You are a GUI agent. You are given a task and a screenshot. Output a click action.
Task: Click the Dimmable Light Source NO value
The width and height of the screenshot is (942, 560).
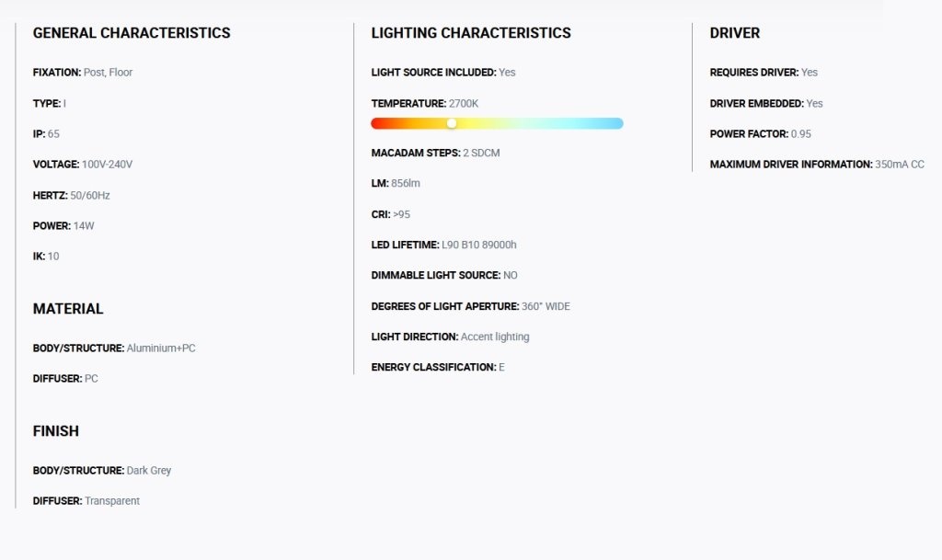click(x=510, y=275)
